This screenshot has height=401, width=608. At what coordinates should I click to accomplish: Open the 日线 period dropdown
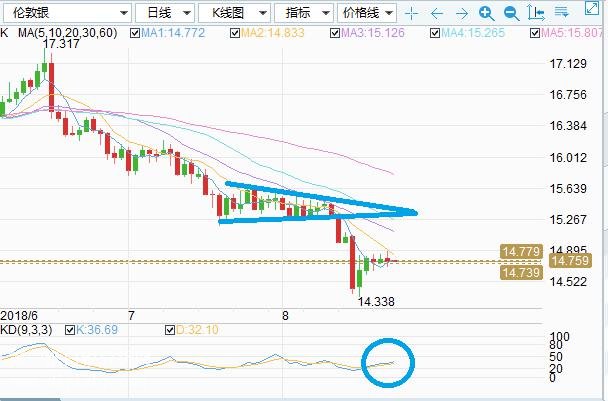tap(165, 13)
